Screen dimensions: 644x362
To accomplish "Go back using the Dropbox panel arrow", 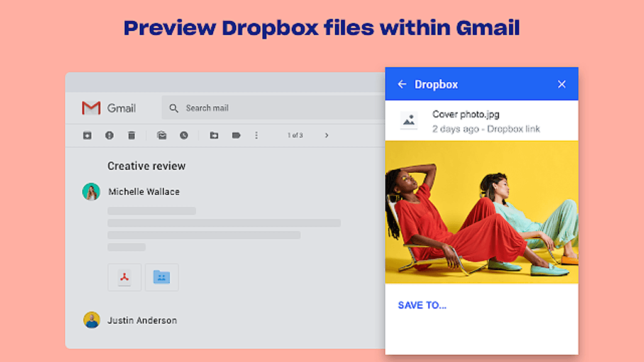I will coord(402,84).
